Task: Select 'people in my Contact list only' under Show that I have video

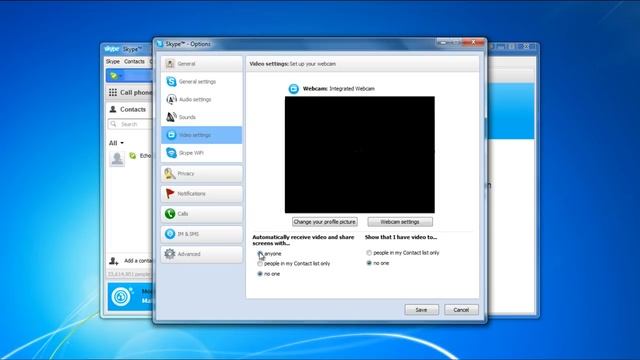Action: pyautogui.click(x=369, y=253)
